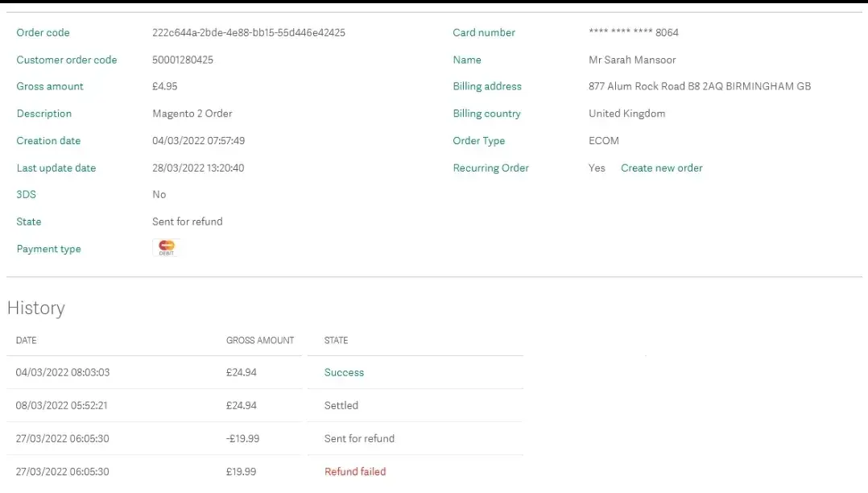Click the STATE column header in History
The height and width of the screenshot is (493, 868).
[336, 340]
